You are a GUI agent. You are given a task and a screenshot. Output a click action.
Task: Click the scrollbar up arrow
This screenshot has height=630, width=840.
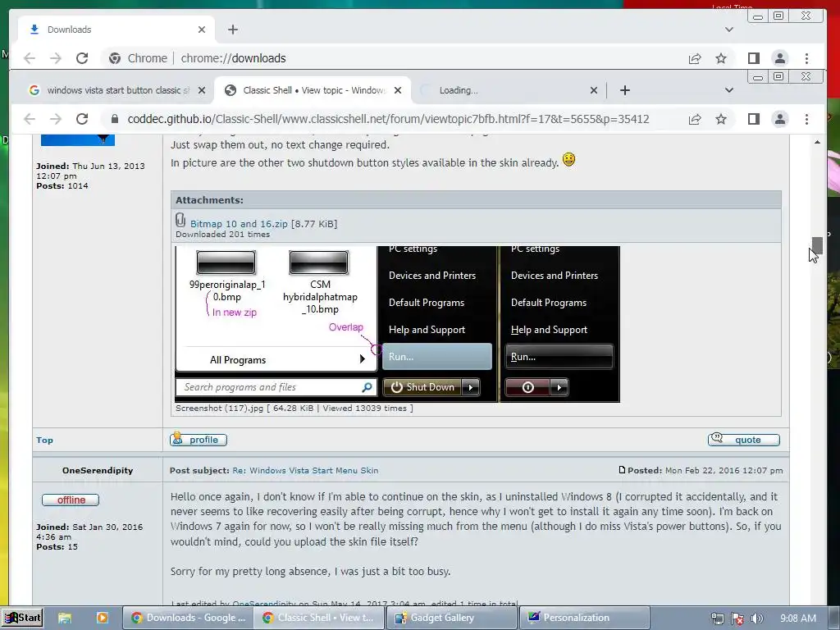coord(817,142)
